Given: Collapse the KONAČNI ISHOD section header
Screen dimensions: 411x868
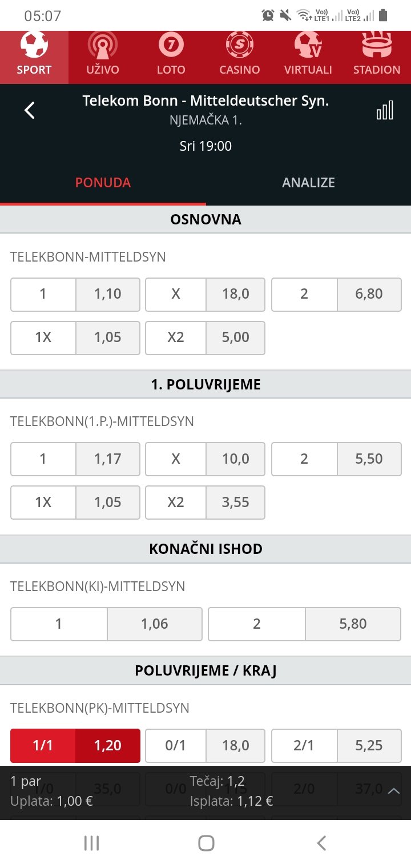Looking at the screenshot, I should pos(205,549).
